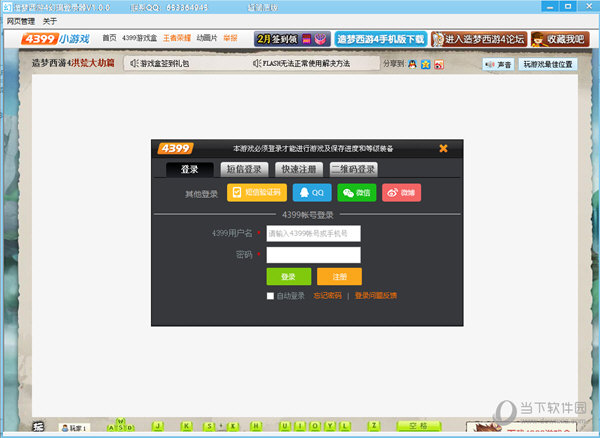The image size is (600, 438).
Task: Go to 首页 in site navigation
Action: (109, 38)
